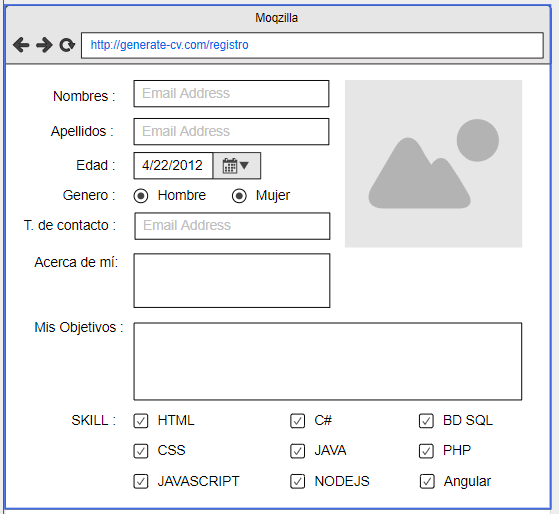
Task: Toggle the C# skill checkbox
Action: click(x=298, y=421)
